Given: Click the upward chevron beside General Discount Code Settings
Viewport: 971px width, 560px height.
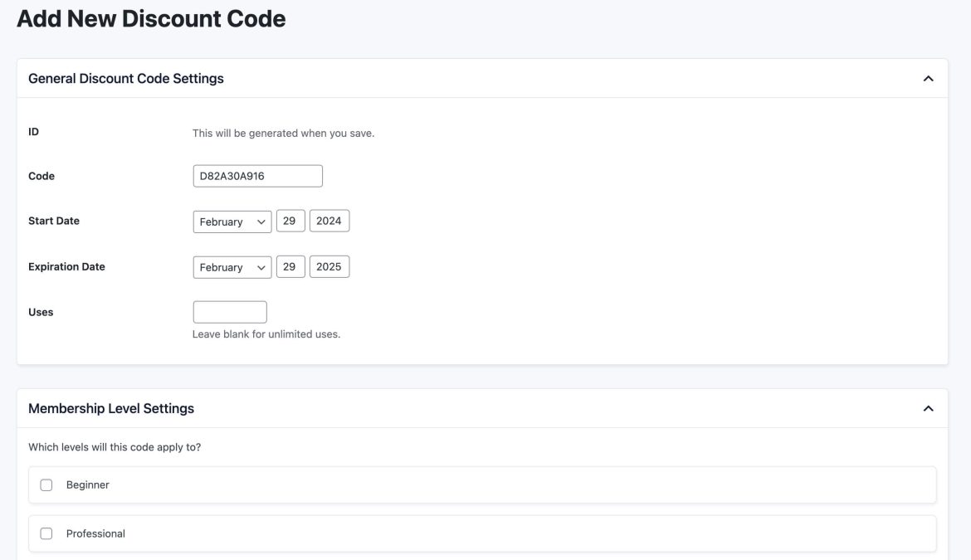Looking at the screenshot, I should [x=930, y=77].
